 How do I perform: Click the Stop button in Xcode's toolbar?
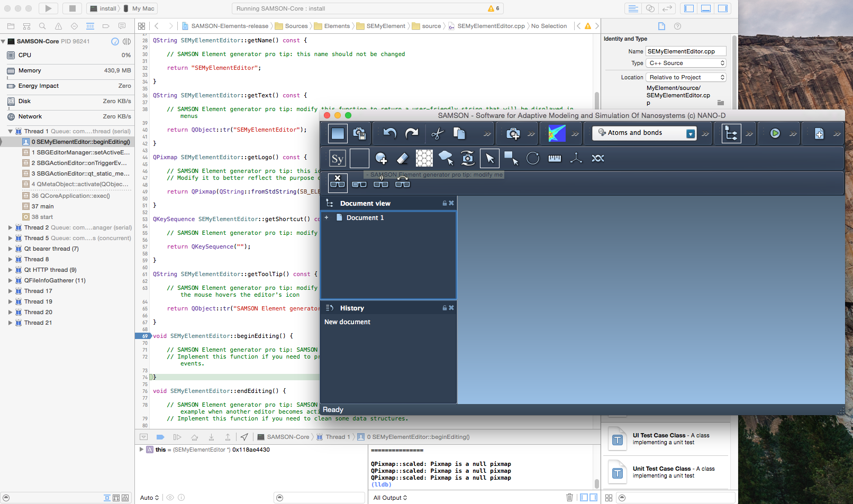72,8
